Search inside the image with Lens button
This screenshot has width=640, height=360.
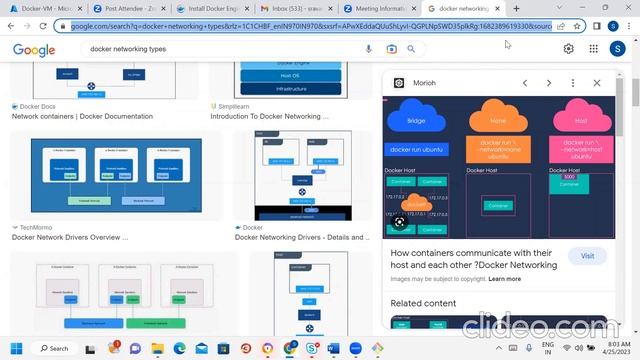click(x=399, y=222)
